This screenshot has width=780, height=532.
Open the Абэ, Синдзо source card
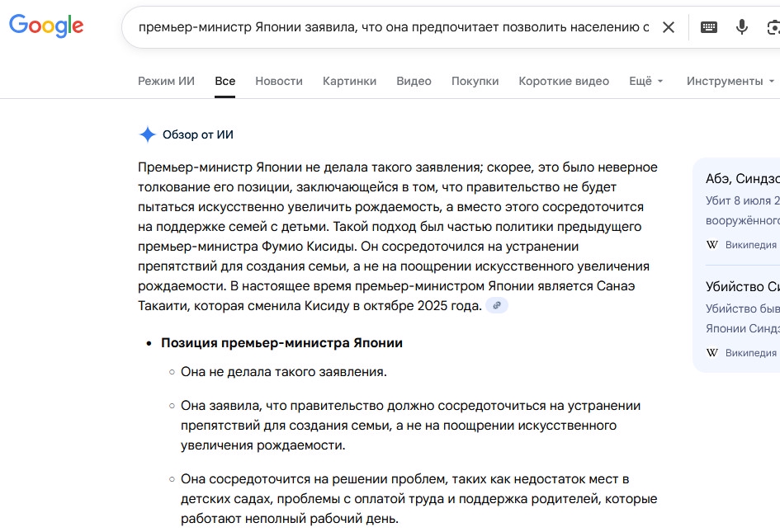[x=741, y=179]
